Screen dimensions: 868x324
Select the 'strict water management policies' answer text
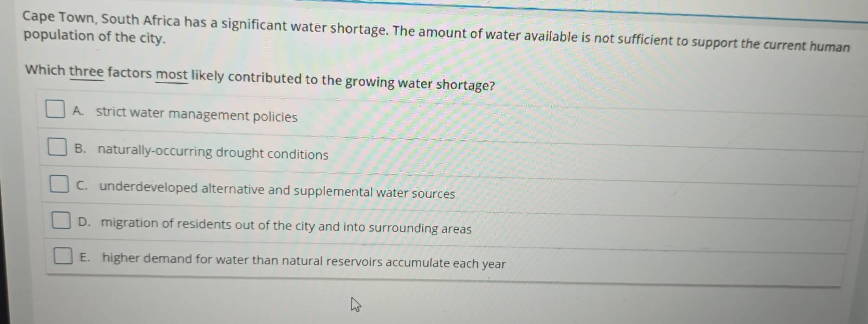point(197,114)
